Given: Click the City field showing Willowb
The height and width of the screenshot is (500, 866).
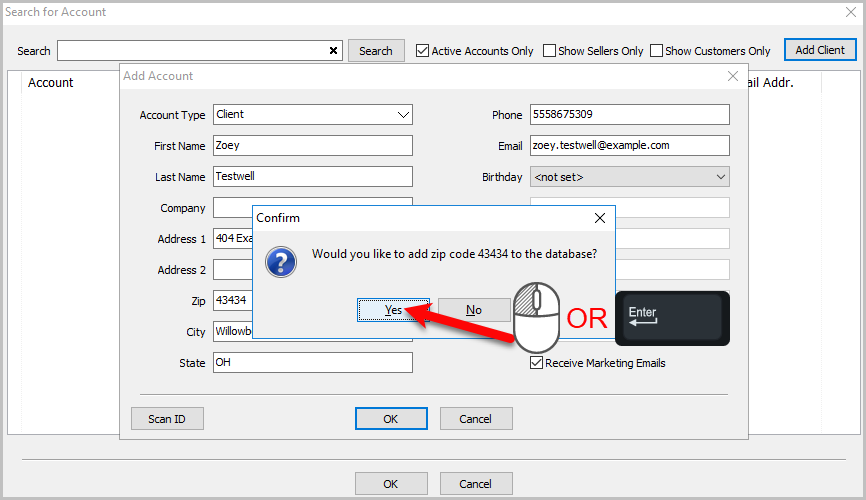Looking at the screenshot, I should pyautogui.click(x=233, y=331).
